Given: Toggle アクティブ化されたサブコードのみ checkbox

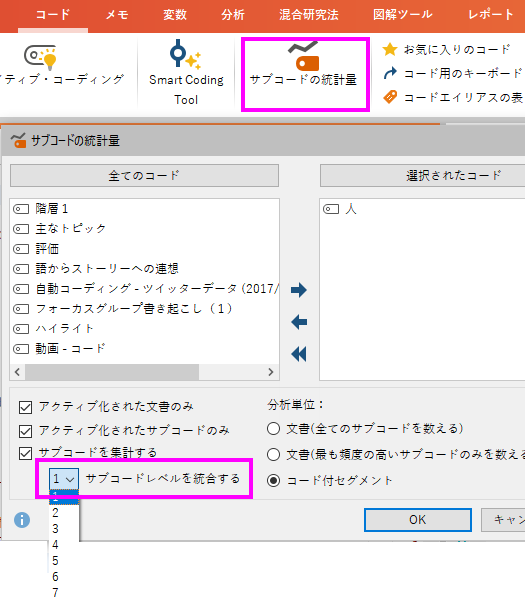Looking at the screenshot, I should point(25,431).
